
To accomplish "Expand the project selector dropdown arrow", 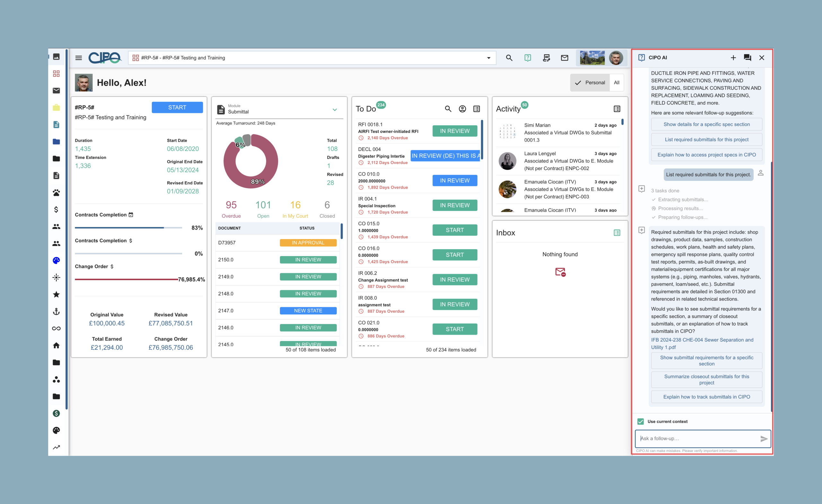I will tap(489, 58).
